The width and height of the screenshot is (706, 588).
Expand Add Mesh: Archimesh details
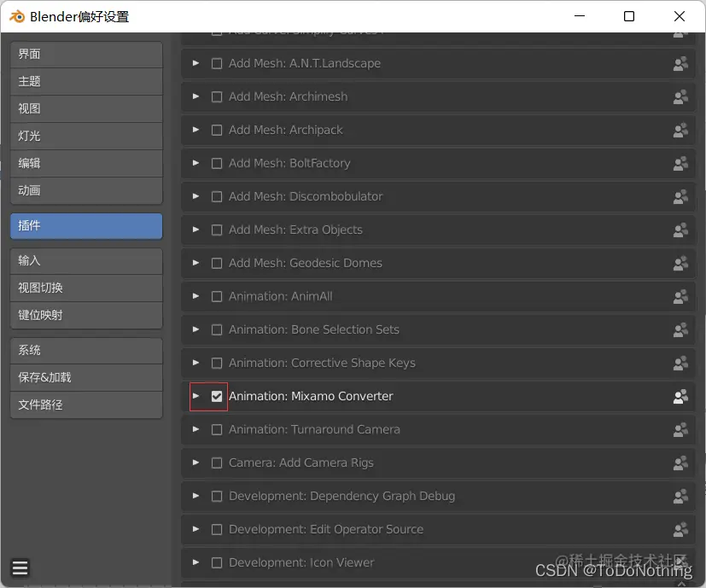tap(195, 96)
